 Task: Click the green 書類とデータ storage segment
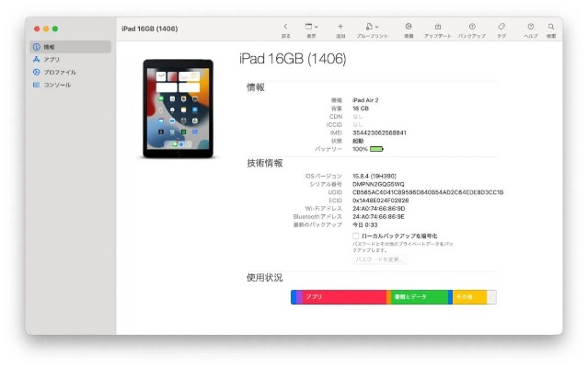click(x=420, y=297)
